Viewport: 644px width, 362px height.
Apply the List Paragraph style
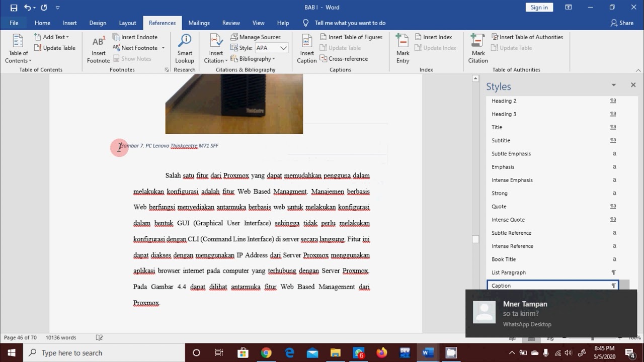[x=553, y=272]
